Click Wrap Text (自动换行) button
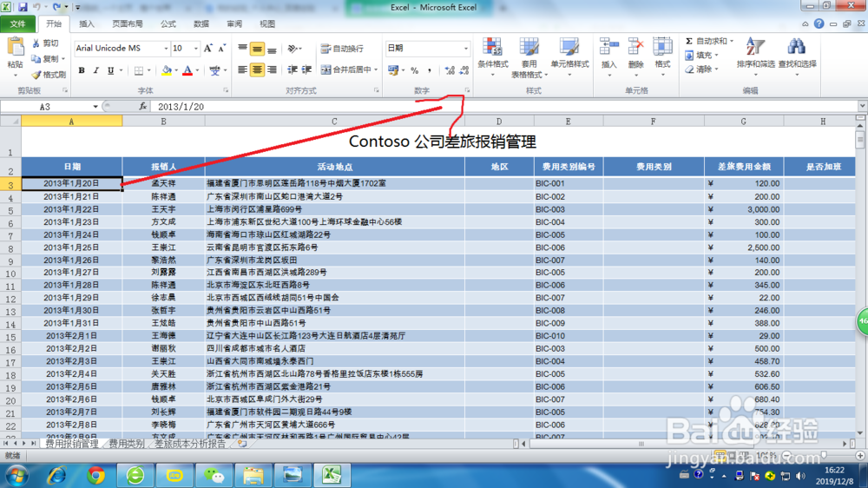Viewport: 868px width, 488px height. 343,49
